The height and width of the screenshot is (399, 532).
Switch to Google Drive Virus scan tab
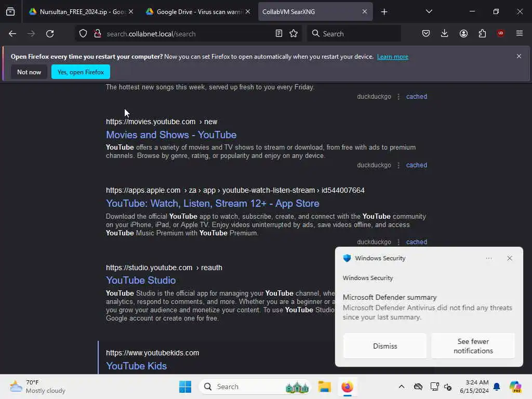click(x=199, y=12)
